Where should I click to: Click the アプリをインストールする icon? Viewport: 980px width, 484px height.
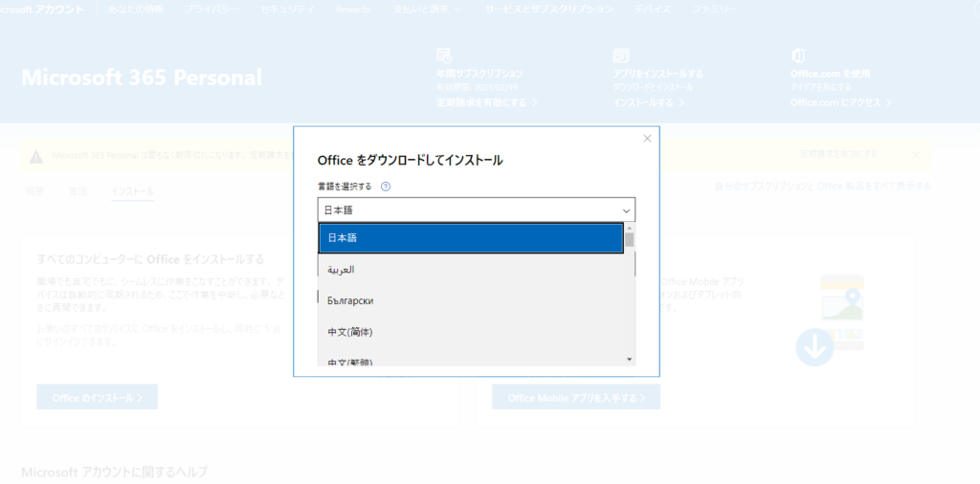620,55
